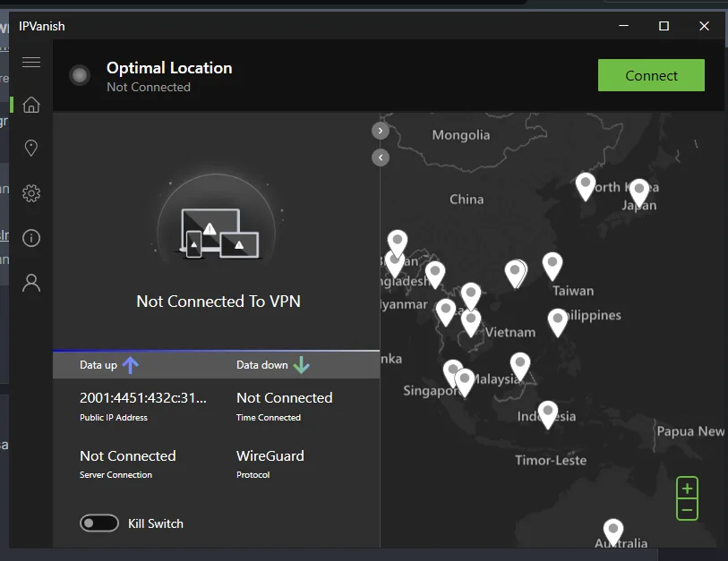
Task: Click Not Connected server connection value
Action: click(x=128, y=455)
